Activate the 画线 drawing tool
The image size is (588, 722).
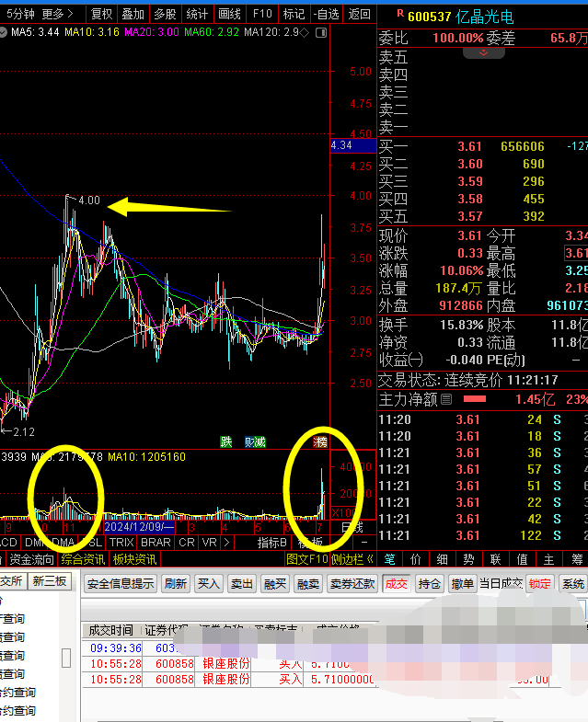pos(229,15)
